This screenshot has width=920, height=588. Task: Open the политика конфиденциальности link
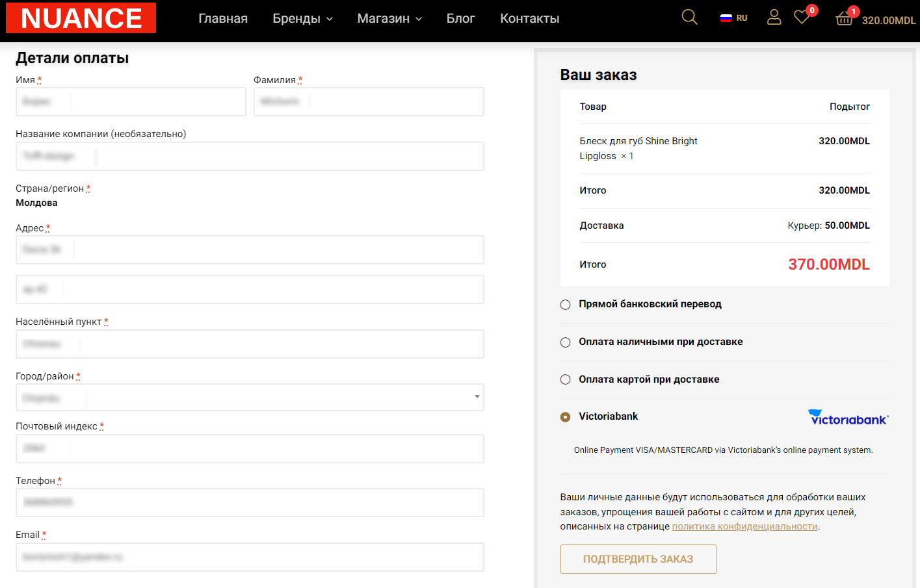click(x=744, y=526)
